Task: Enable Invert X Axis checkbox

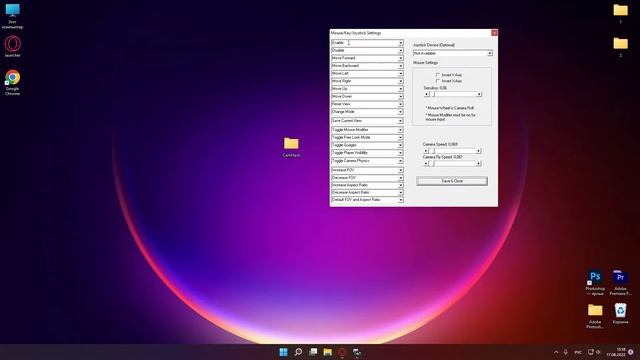Action: [x=438, y=81]
